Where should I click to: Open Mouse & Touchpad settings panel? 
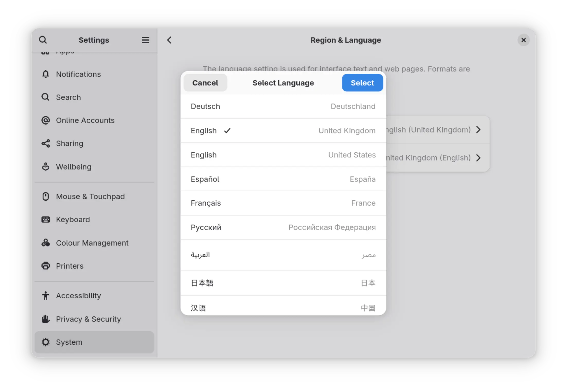pyautogui.click(x=90, y=197)
